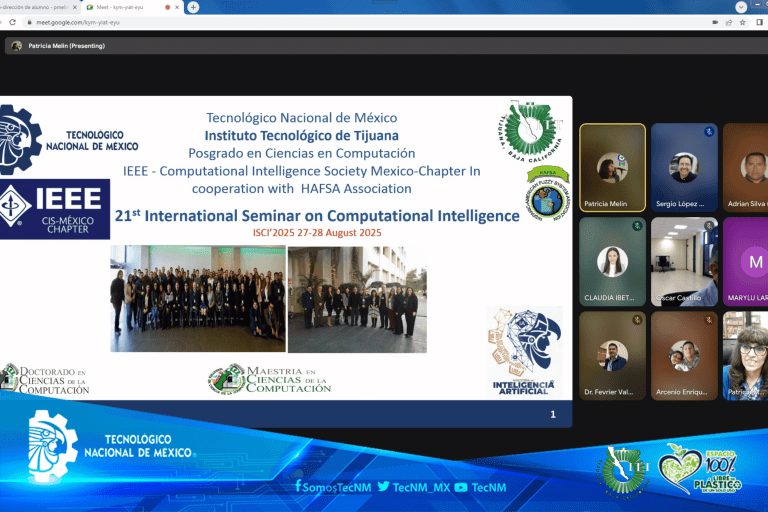The height and width of the screenshot is (512, 768).
Task: Click the Maestria en Ciencias de la Computación logo
Action: 269,379
